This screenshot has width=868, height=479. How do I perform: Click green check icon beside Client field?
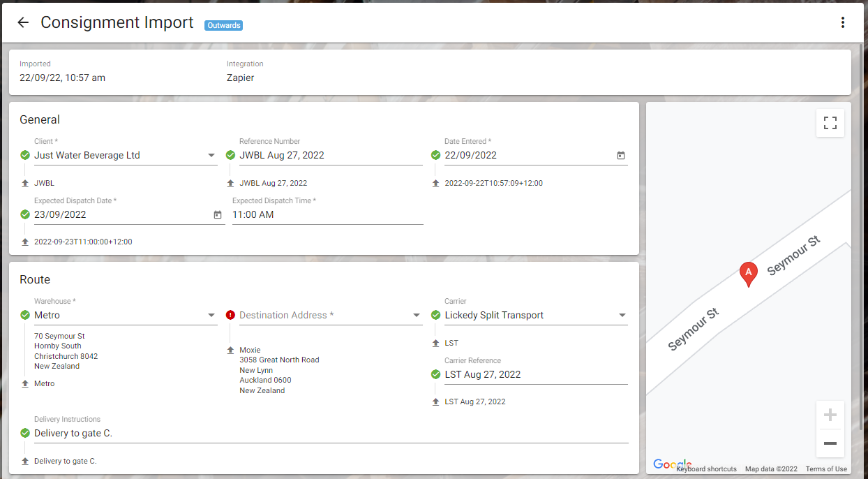(x=25, y=155)
